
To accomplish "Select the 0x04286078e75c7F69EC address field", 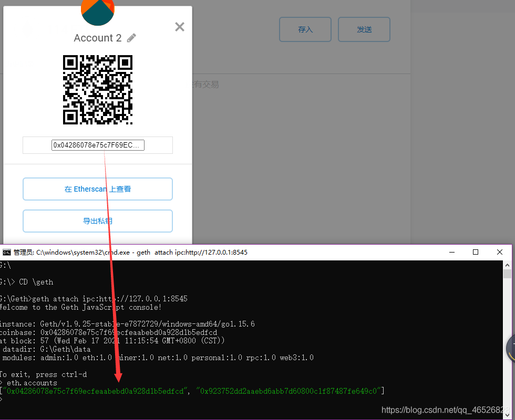I will click(x=98, y=145).
